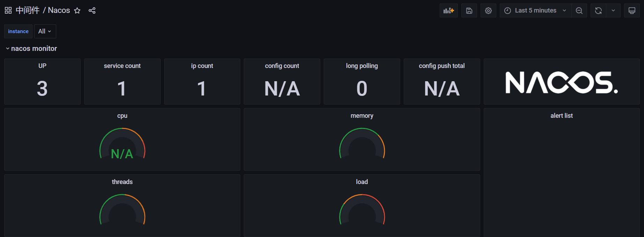Screen dimensions: 644x237
Task: Open the load panel title menu
Action: point(362,182)
